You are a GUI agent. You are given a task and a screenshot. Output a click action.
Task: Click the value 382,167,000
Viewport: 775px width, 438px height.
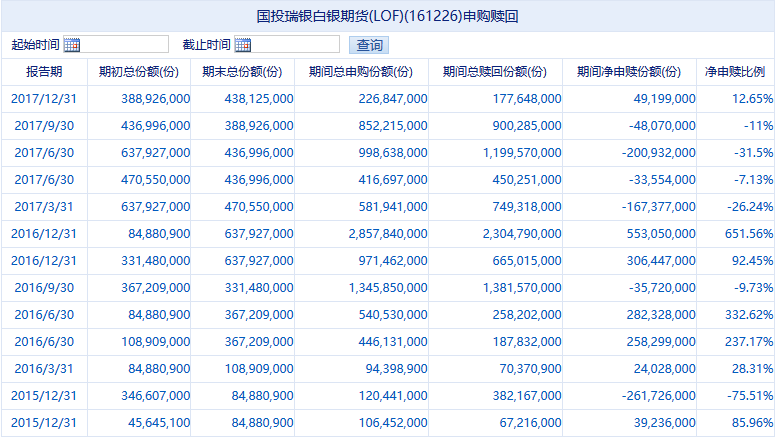tap(527, 396)
